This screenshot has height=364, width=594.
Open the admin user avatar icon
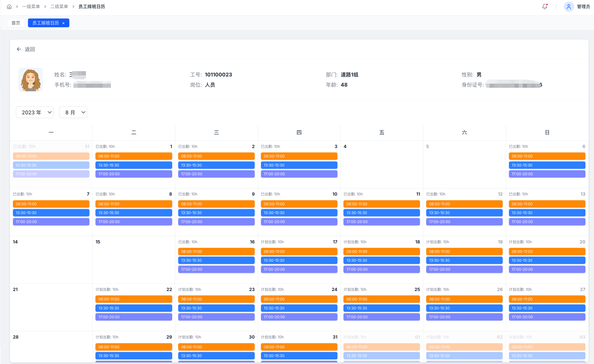tap(568, 6)
